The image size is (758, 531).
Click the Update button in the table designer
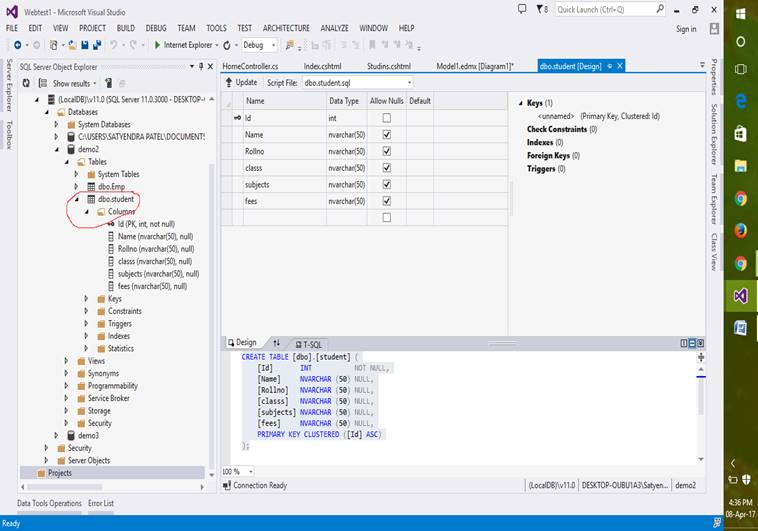coord(240,82)
